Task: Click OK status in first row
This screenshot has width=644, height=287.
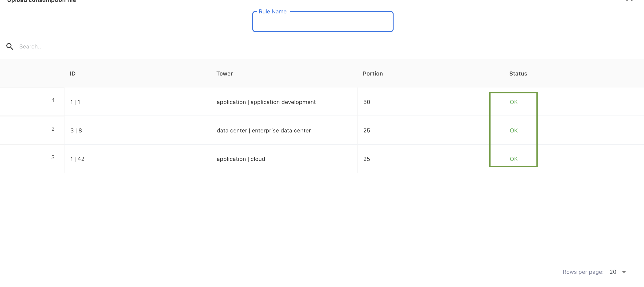Action: pos(514,102)
